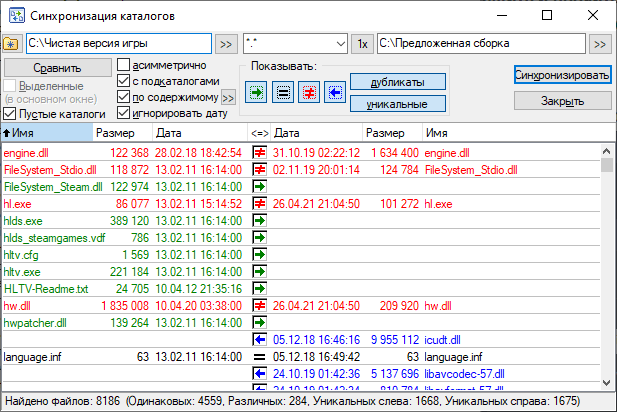Click the star favorites icon at left path
The width and height of the screenshot is (617, 412).
pyautogui.click(x=12, y=45)
